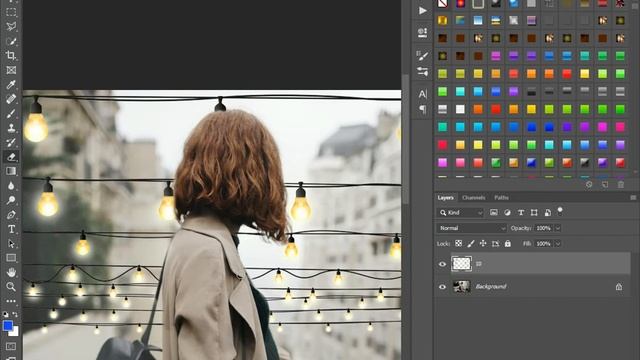640x360 pixels.
Task: Open the Opacity slider dropdown arrow
Action: coord(558,228)
